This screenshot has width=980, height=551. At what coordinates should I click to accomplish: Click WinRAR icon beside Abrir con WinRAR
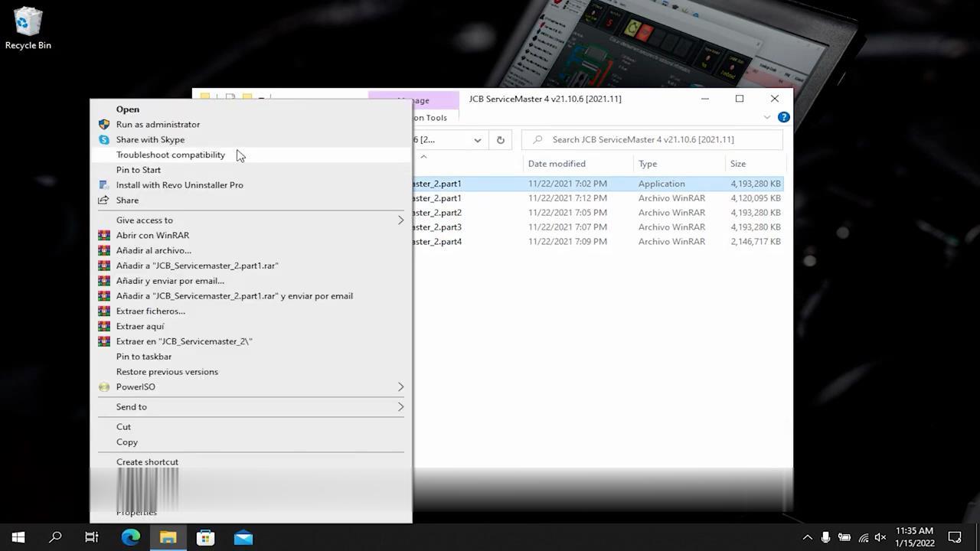(x=104, y=235)
